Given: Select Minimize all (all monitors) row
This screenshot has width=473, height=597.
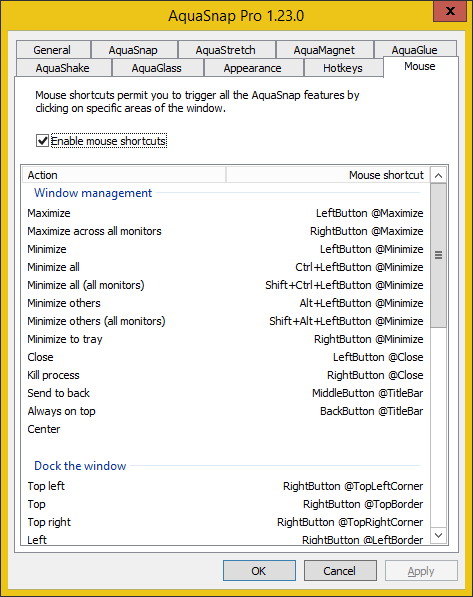Looking at the screenshot, I should [x=225, y=285].
